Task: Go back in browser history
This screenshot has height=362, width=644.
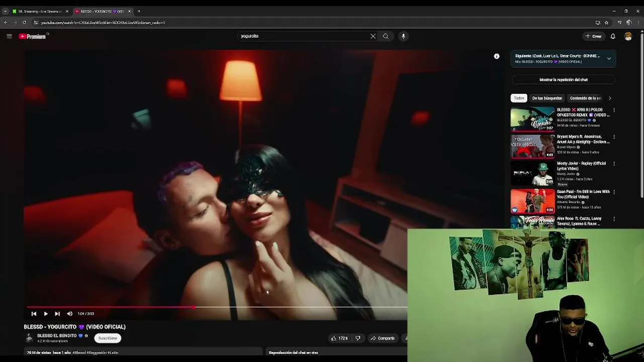Action: 6,23
